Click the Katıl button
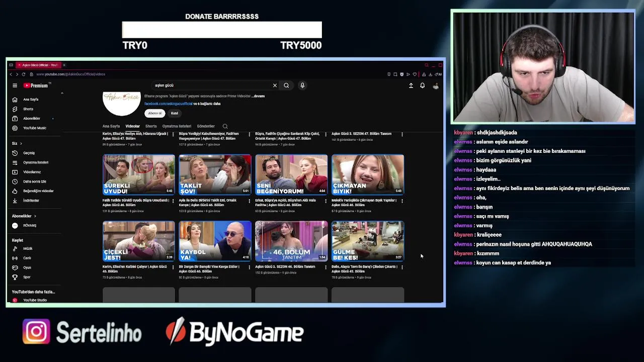Viewport: 644px width, 362px height. click(x=174, y=113)
